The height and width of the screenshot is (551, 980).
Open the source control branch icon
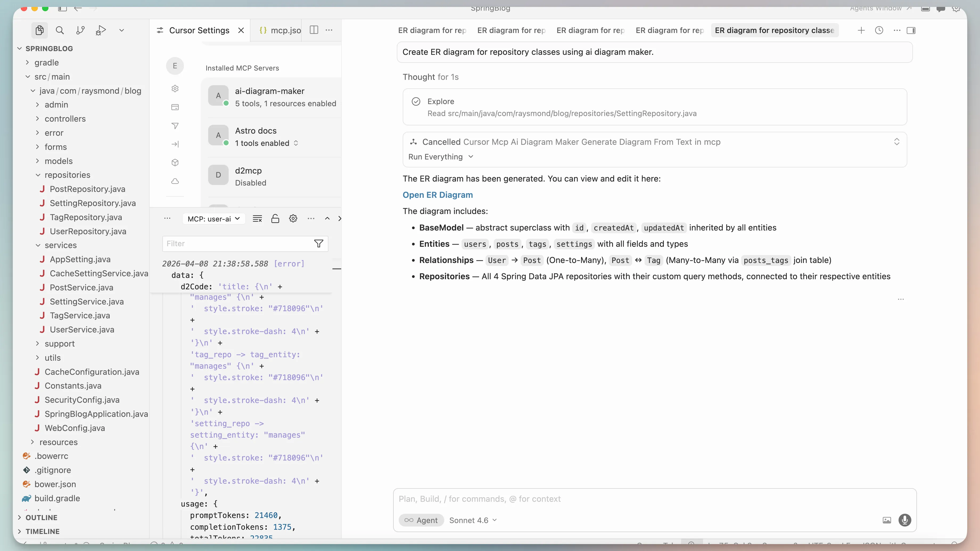pos(80,30)
